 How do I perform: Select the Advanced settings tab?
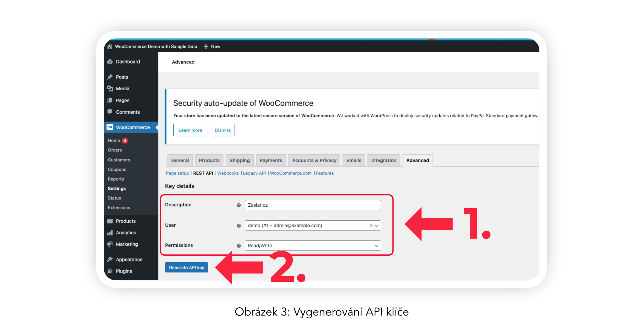pos(418,160)
